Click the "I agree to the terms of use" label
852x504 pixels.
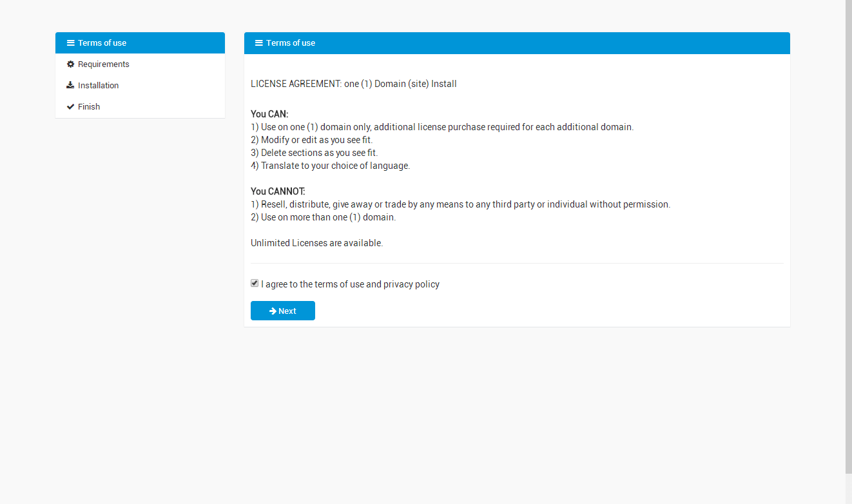tap(350, 284)
